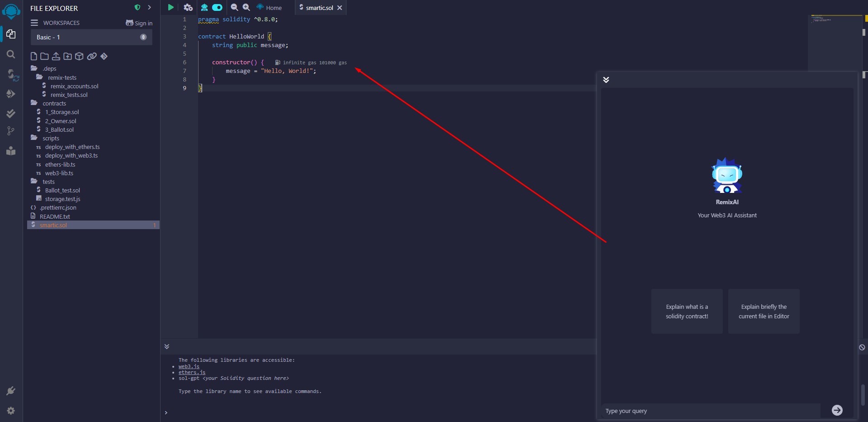868x422 pixels.
Task: Open the search in files icon
Action: click(11, 54)
